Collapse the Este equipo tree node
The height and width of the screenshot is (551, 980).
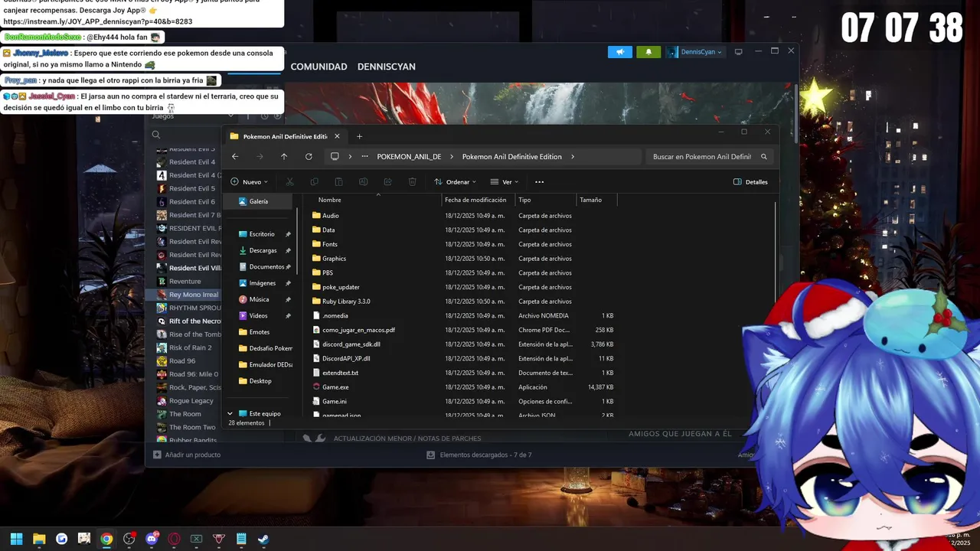click(230, 414)
